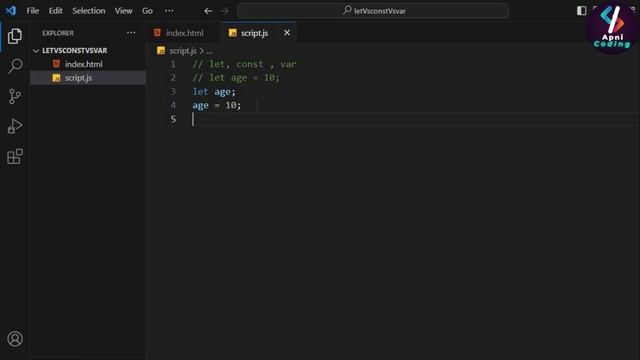
Task: Select script.js in the explorer tree
Action: point(78,78)
